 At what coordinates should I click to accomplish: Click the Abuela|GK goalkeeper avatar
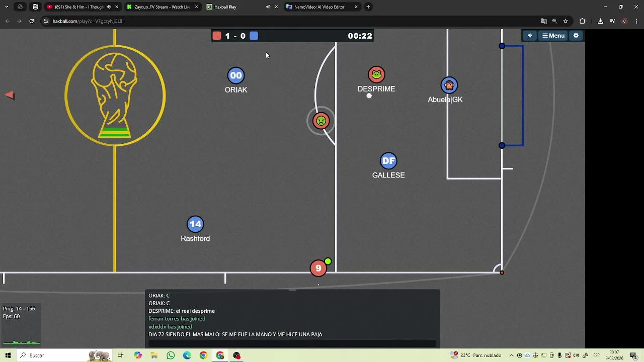click(449, 85)
